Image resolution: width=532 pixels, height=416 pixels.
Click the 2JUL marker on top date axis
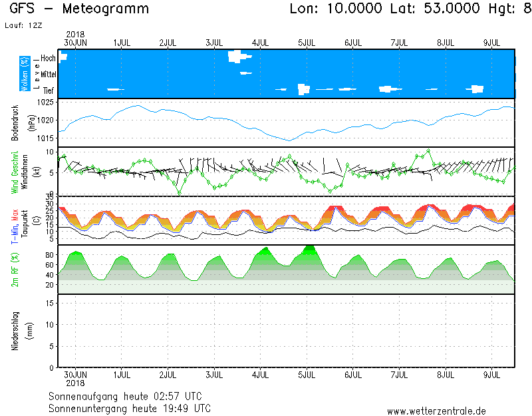(168, 43)
